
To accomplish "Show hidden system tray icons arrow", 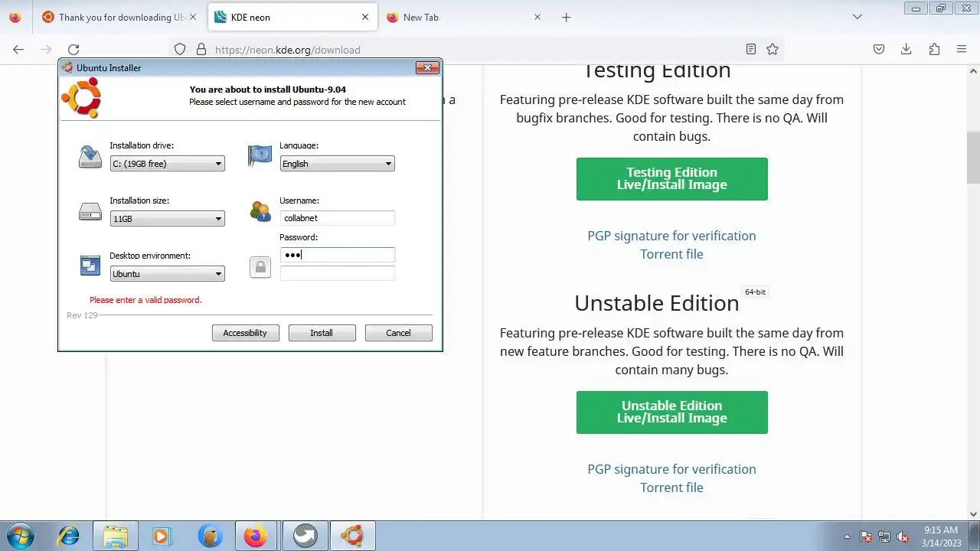I will pos(847,536).
